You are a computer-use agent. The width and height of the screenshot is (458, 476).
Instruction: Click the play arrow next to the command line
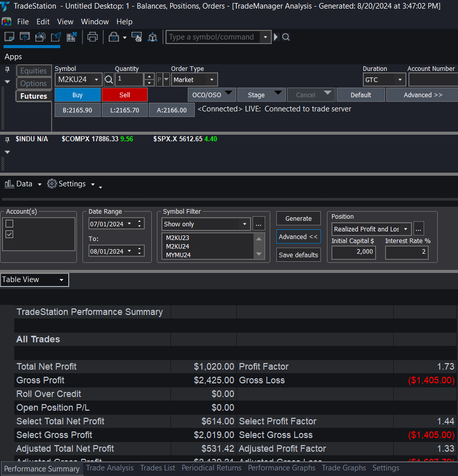[x=276, y=37]
